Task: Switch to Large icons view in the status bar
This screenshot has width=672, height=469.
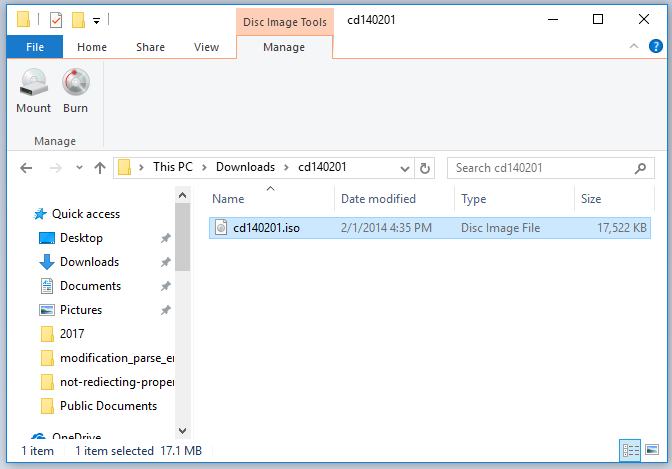Action: (652, 450)
